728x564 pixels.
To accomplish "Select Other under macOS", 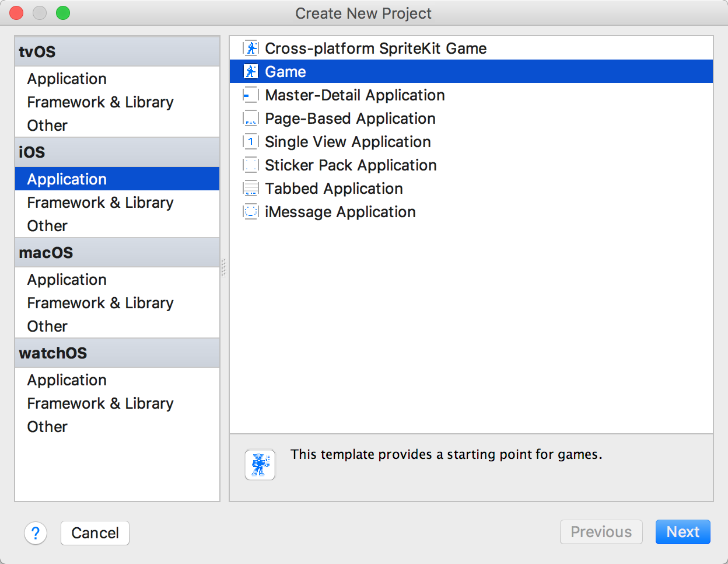I will pos(117,326).
